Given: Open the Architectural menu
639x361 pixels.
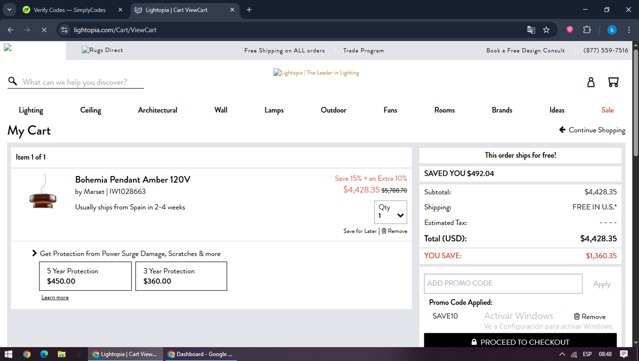Looking at the screenshot, I should pyautogui.click(x=157, y=110).
